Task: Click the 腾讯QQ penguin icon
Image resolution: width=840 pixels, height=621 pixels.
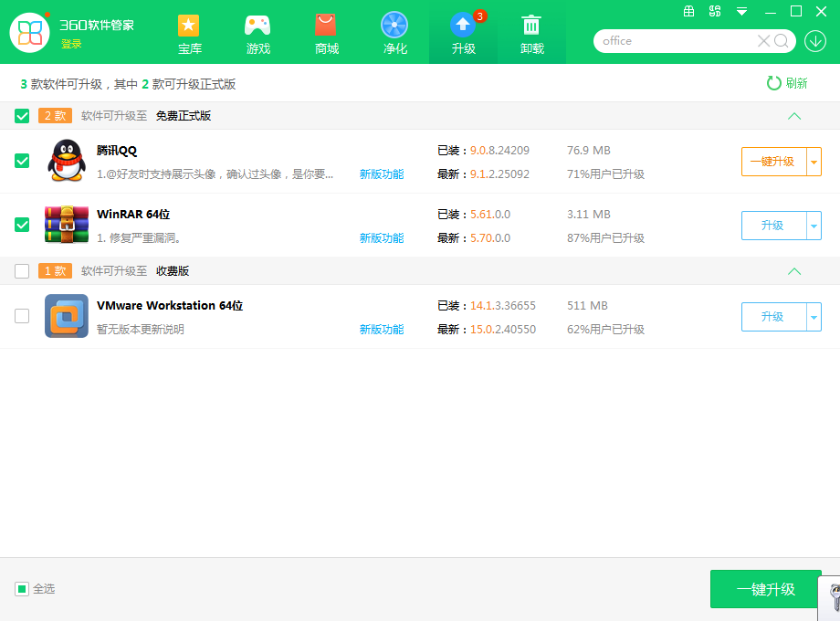Action: [x=67, y=161]
